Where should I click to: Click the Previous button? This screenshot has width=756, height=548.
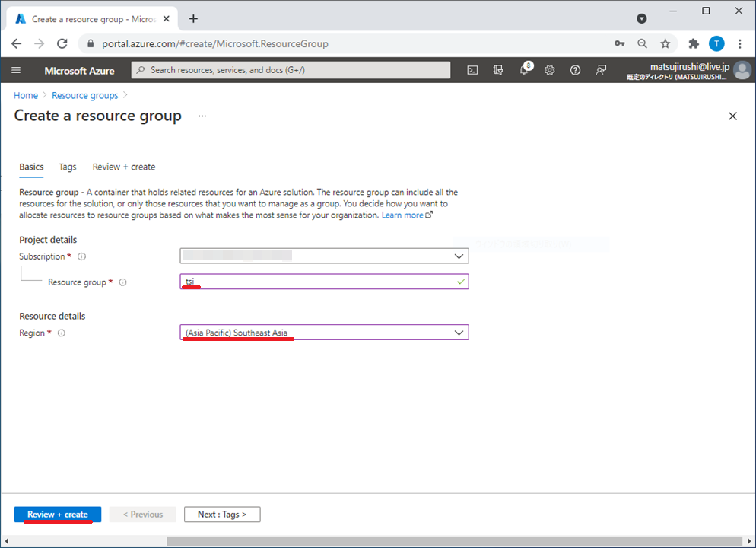(143, 515)
